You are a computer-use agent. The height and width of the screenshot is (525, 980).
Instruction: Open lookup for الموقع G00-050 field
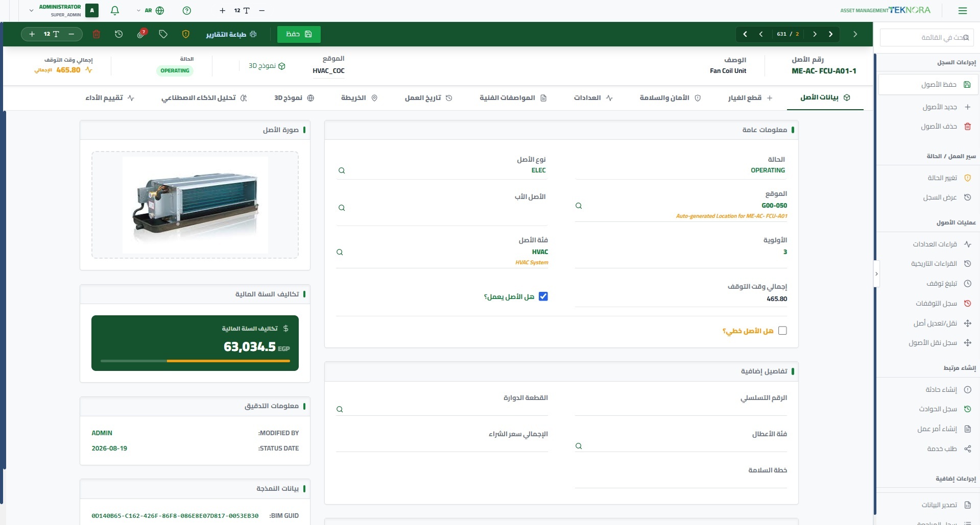[579, 206]
